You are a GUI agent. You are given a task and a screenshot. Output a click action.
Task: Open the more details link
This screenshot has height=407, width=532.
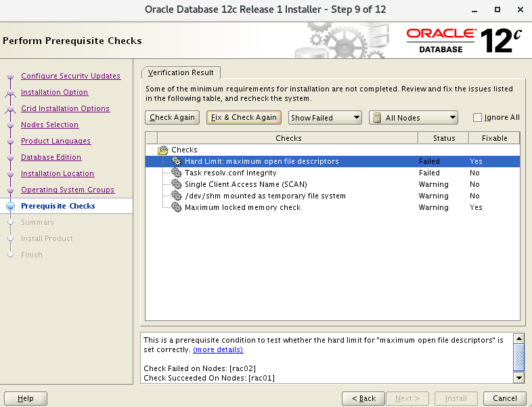(x=218, y=349)
